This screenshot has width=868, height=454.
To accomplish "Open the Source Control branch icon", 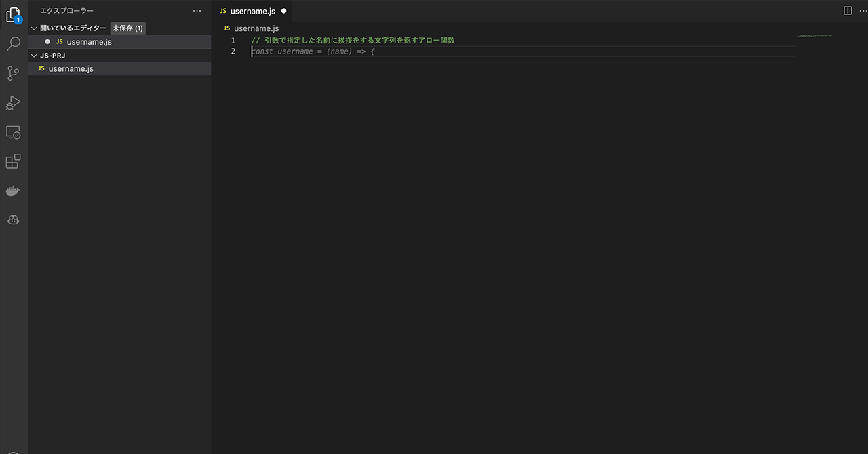I will coord(13,73).
